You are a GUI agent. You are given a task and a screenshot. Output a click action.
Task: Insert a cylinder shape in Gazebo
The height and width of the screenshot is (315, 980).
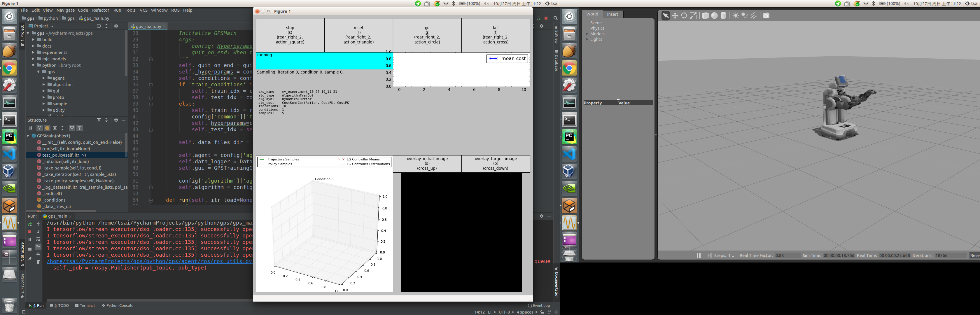[724, 15]
